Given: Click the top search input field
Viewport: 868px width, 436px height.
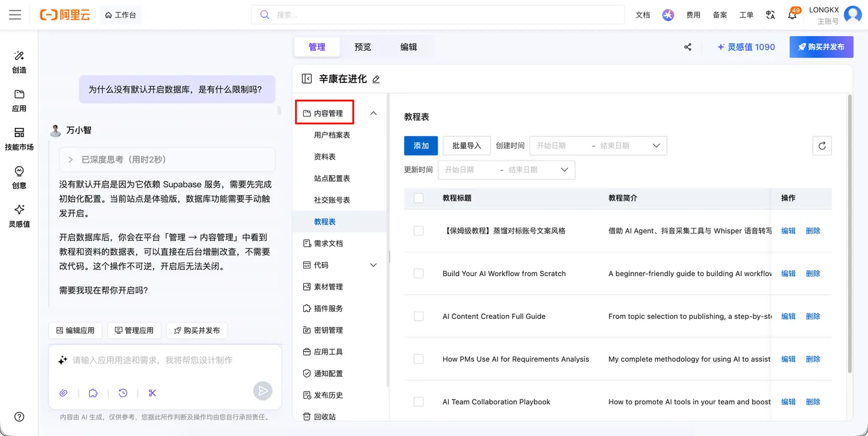Looking at the screenshot, I should click(438, 15).
